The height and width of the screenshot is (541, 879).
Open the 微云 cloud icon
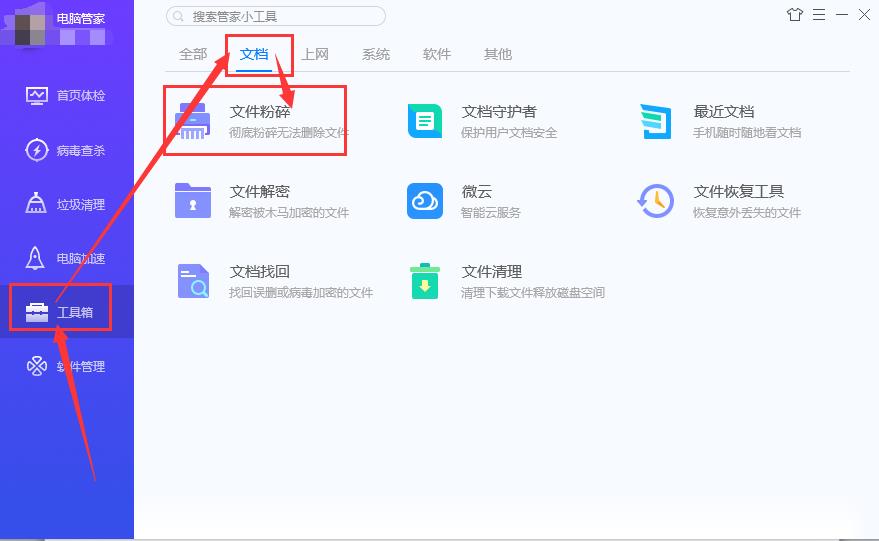click(425, 201)
